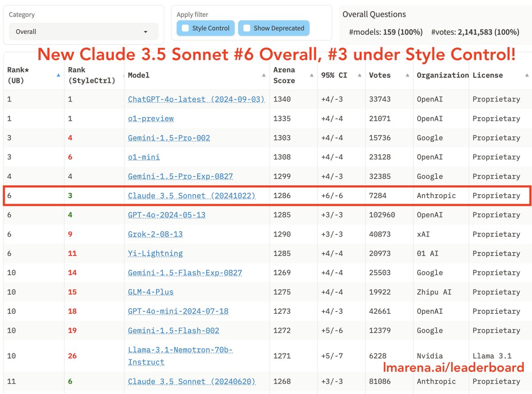Click the 01 AI organization cell
Viewport: 532px width, 394px height.
[x=428, y=254]
